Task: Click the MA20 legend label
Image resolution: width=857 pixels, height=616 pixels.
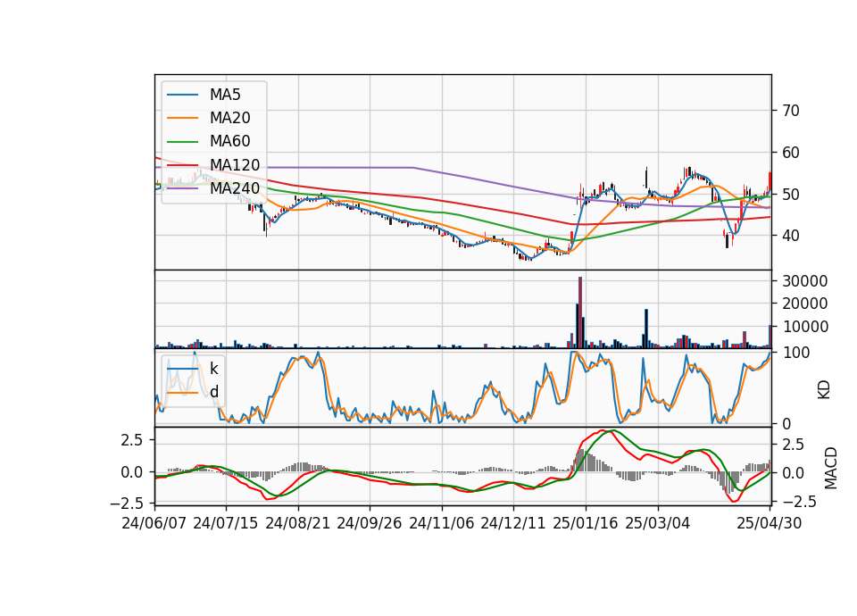Action: (x=229, y=118)
